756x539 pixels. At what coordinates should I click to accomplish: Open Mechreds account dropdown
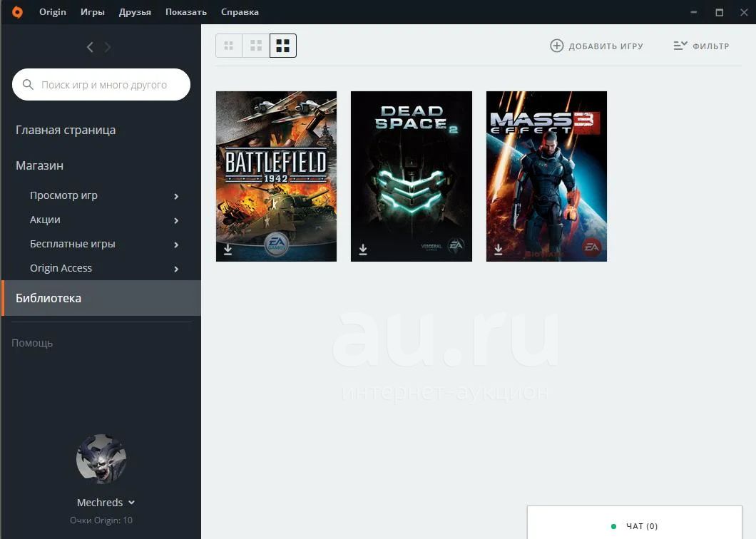tap(106, 503)
